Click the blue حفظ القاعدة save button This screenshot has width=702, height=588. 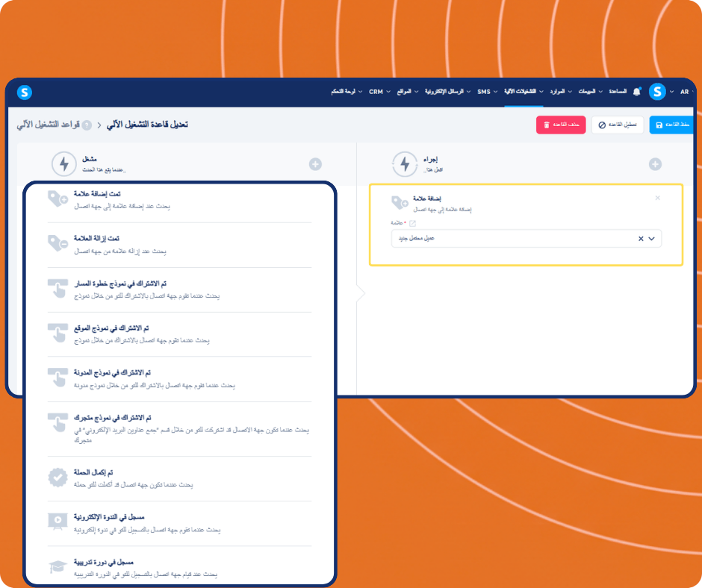point(671,125)
